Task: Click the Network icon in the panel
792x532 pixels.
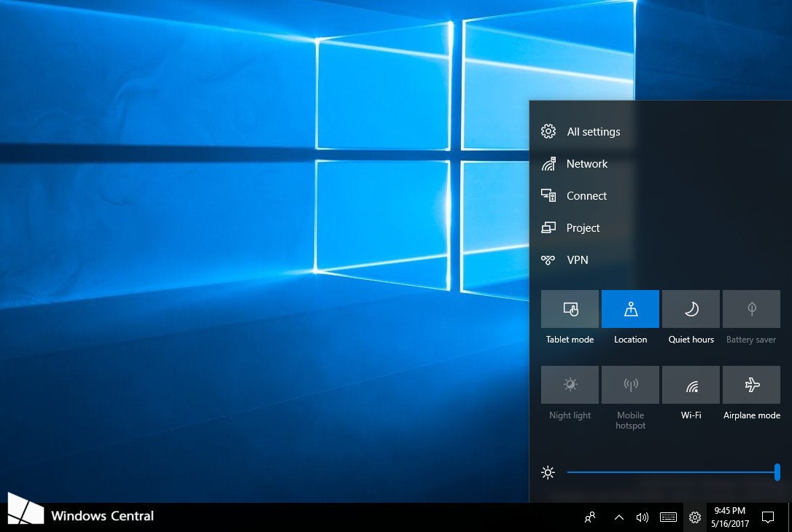Action: coord(548,164)
